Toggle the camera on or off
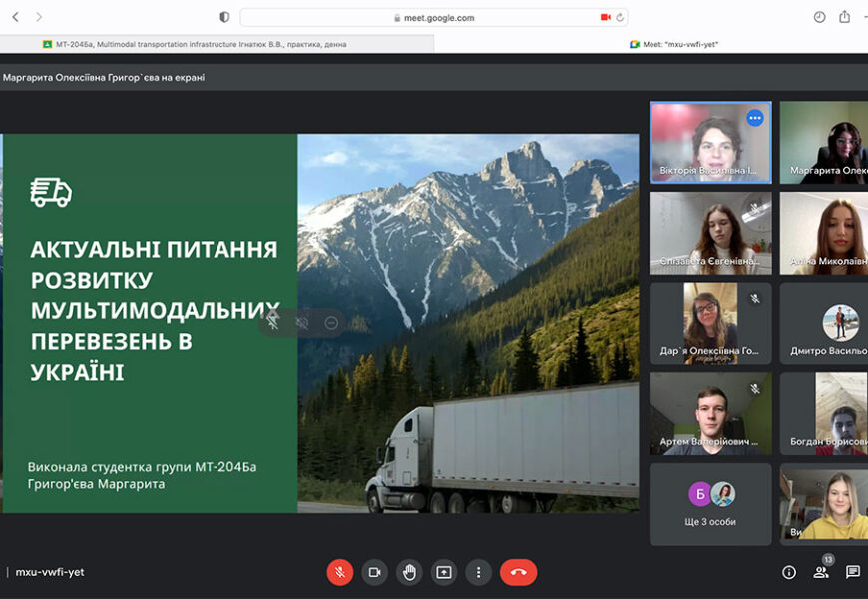 [x=374, y=572]
